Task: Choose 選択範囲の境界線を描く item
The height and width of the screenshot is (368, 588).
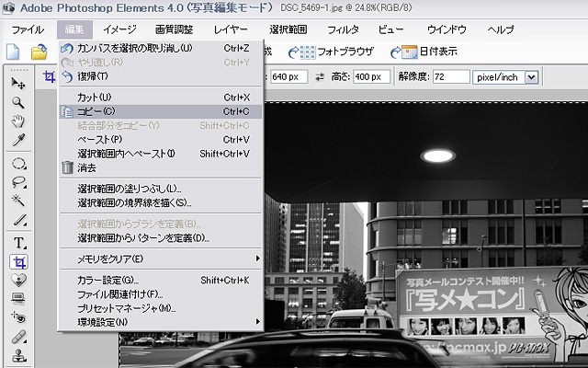Action: 161,202
